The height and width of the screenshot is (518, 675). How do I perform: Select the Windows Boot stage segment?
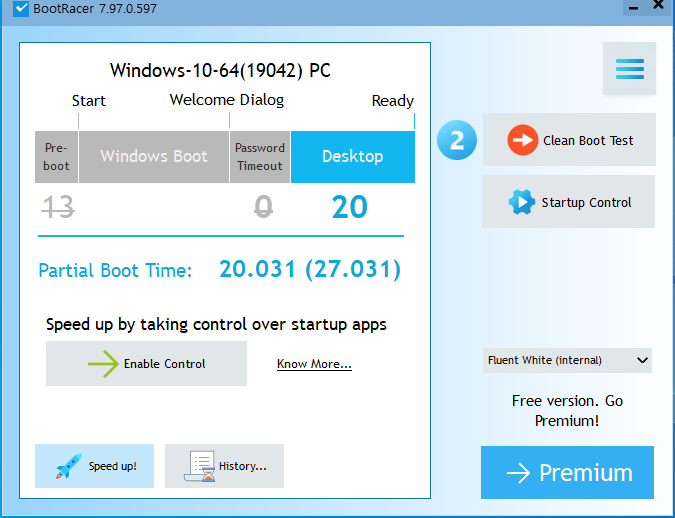click(x=154, y=157)
